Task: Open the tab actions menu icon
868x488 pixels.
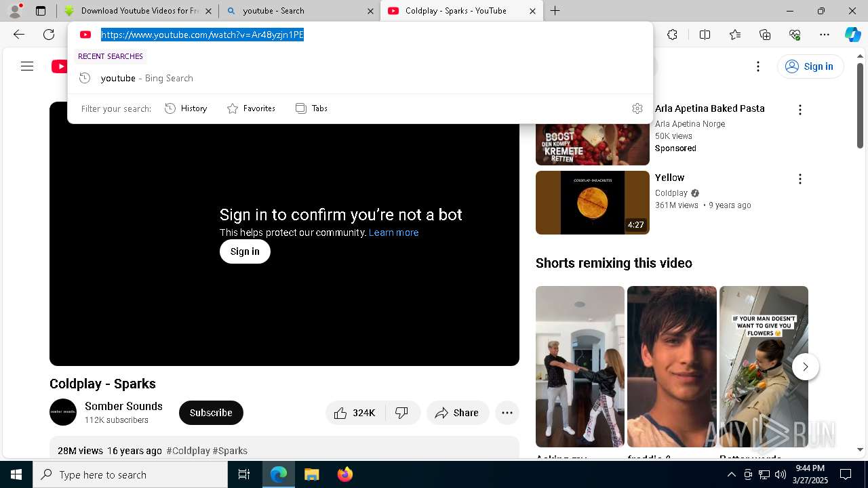Action: pyautogui.click(x=41, y=11)
